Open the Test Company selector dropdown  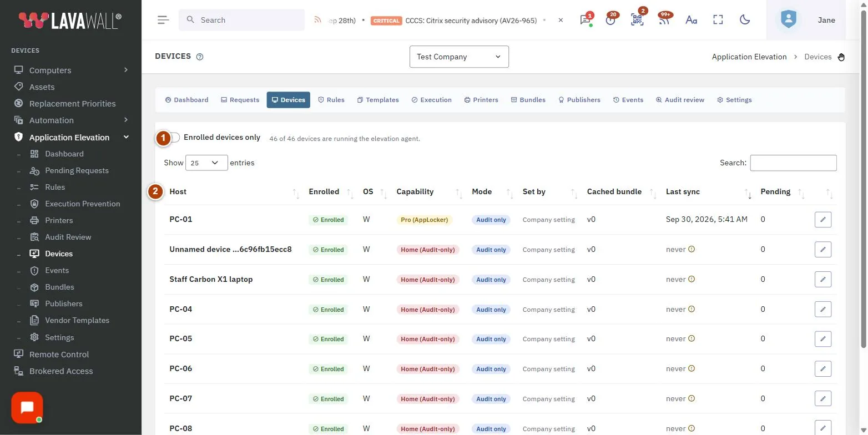tap(459, 57)
